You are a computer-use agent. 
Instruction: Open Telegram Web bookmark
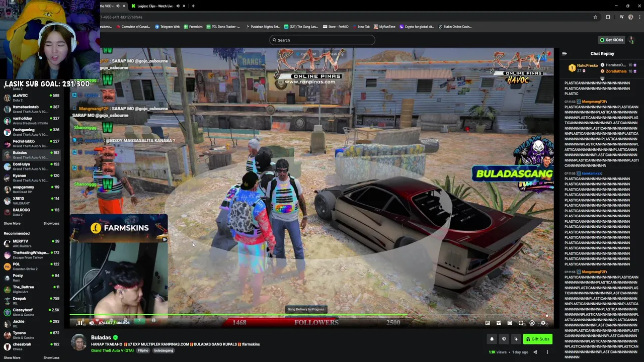pos(167,27)
